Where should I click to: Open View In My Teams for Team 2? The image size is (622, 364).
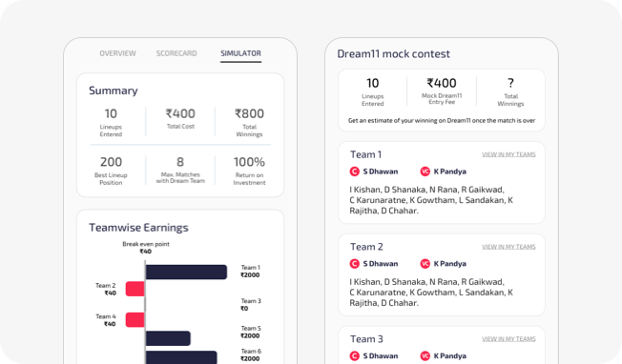point(508,247)
